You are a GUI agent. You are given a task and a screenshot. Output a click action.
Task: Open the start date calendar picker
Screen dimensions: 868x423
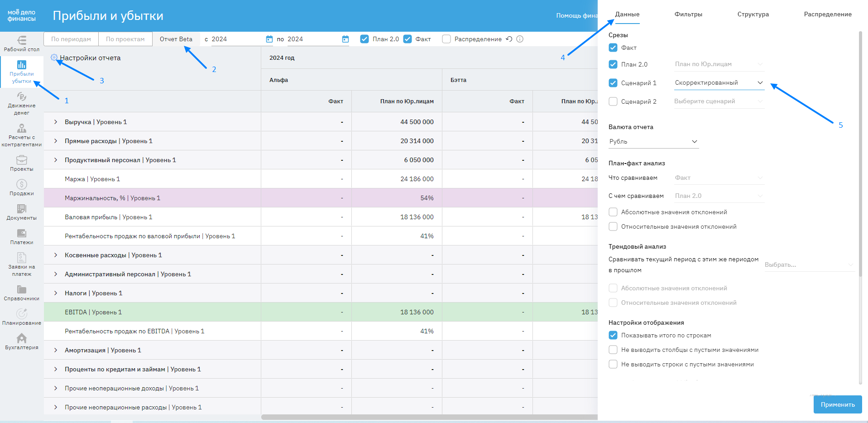269,39
